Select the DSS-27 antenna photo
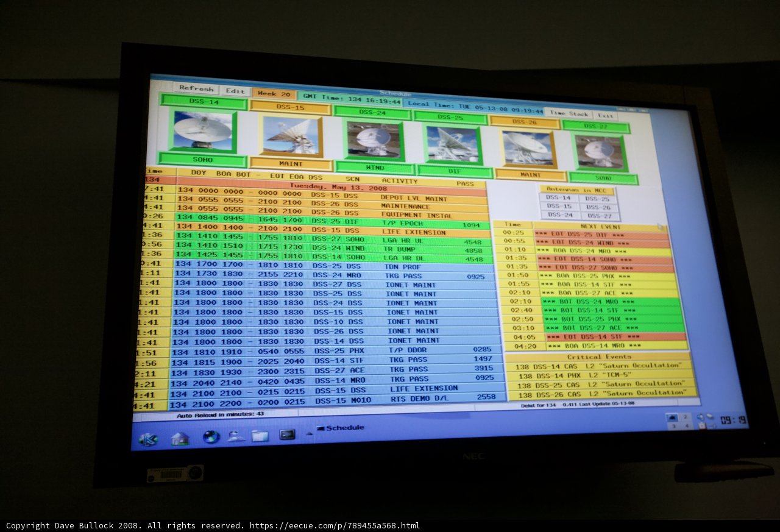The height and width of the screenshot is (532, 780). (600, 152)
